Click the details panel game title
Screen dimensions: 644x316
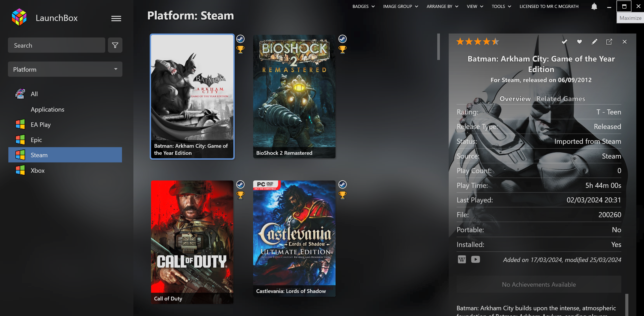point(541,64)
